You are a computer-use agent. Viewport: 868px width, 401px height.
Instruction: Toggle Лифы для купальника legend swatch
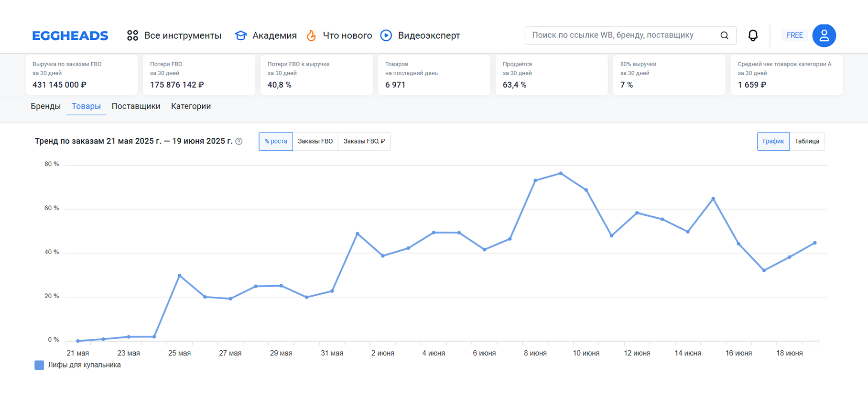tap(39, 365)
